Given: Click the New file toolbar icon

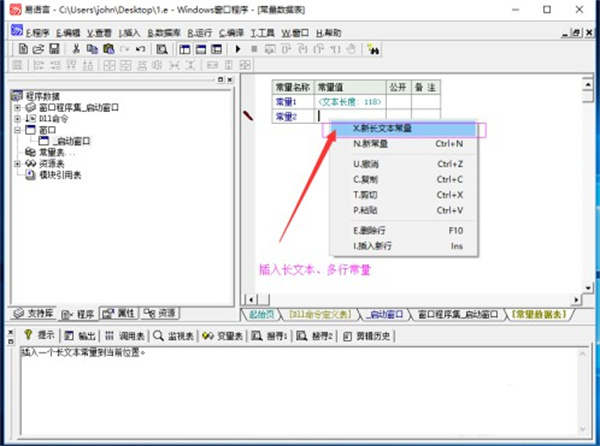Looking at the screenshot, I should point(23,49).
